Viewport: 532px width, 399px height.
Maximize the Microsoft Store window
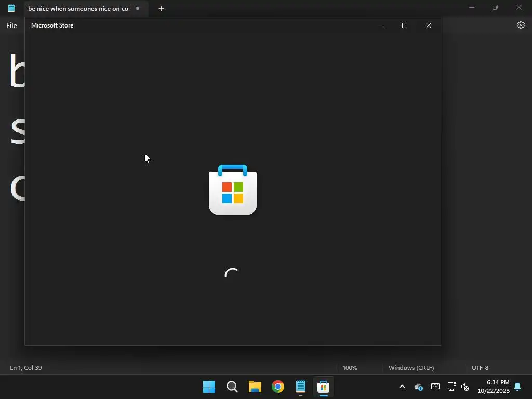point(404,25)
